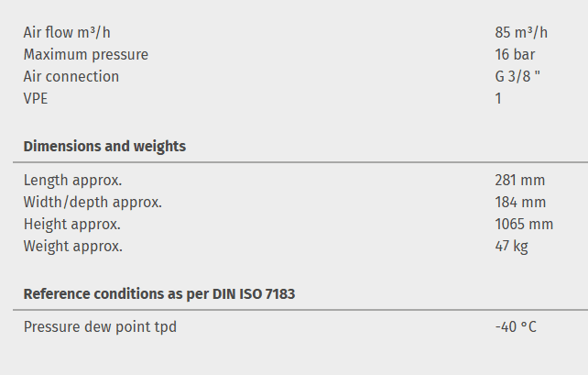Select the 85 m³/h air flow value
The height and width of the screenshot is (375, 588).
(521, 33)
